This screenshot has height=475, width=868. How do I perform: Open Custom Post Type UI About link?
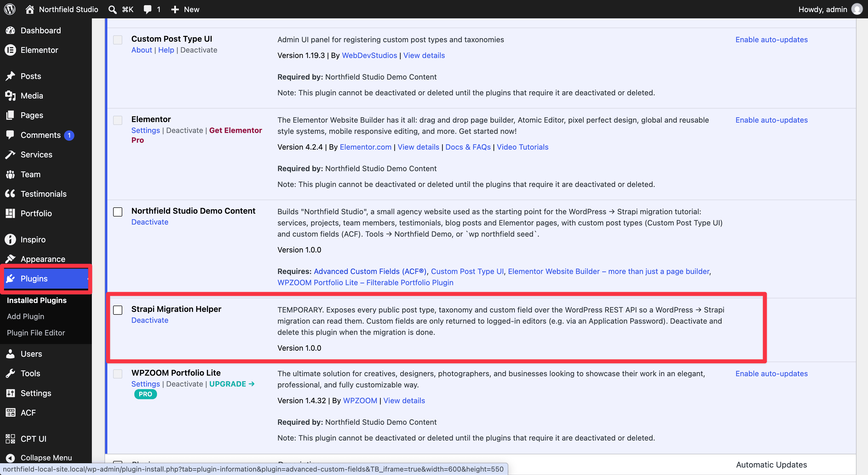142,50
